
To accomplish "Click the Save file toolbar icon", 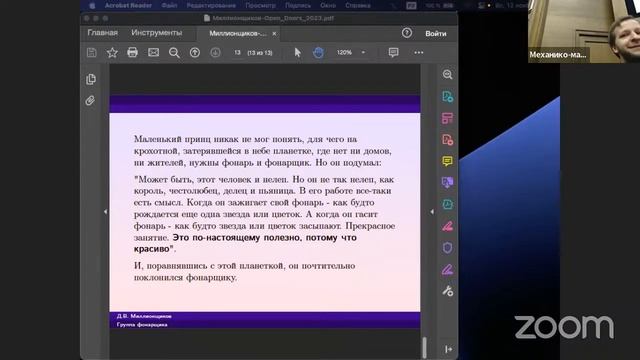I will tap(91, 52).
